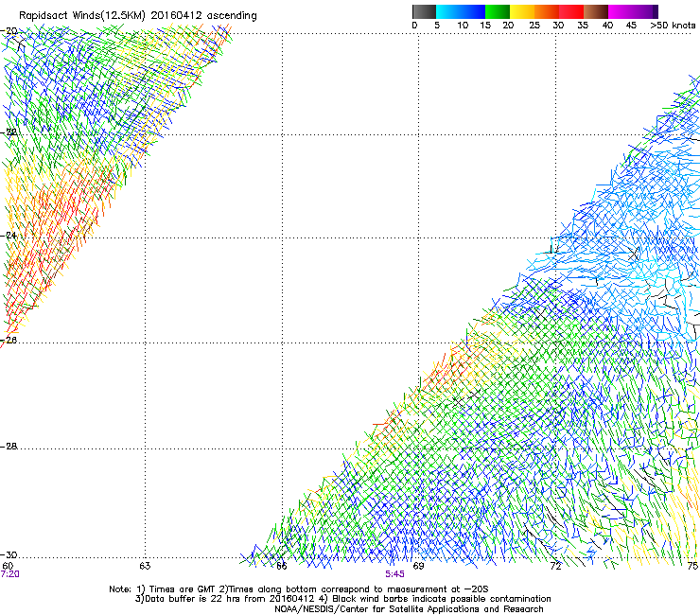
Task: Click the '72' longitude axis label
Action: click(555, 566)
